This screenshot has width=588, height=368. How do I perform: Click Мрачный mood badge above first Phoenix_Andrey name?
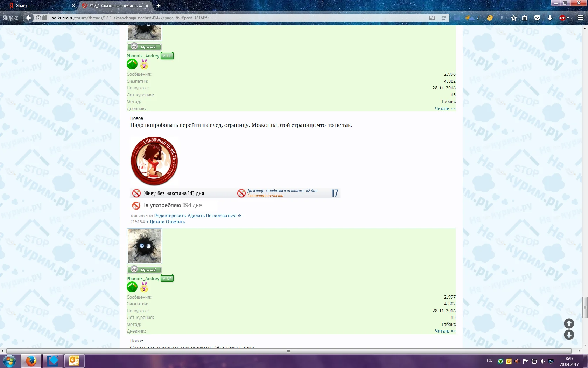(x=144, y=47)
